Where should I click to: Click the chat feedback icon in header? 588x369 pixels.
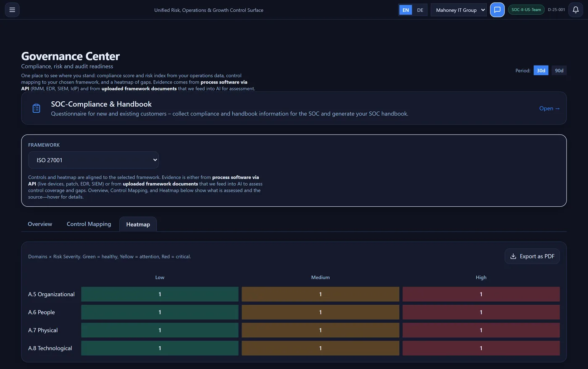point(497,10)
